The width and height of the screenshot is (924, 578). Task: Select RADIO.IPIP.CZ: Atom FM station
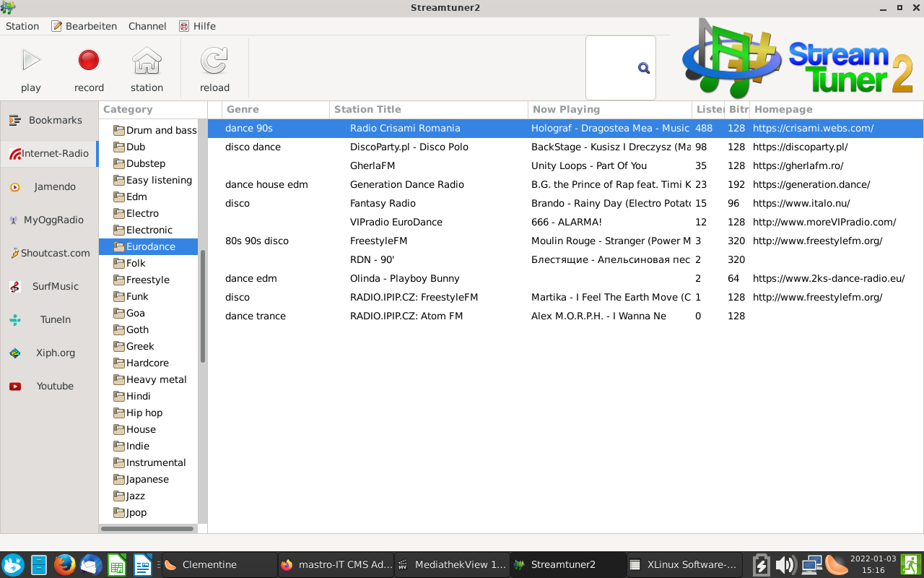click(565, 316)
